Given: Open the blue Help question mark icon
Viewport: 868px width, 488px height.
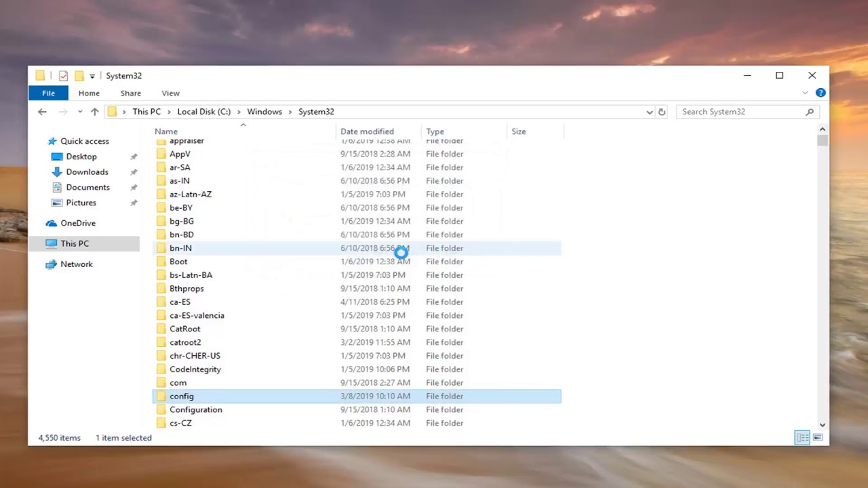Looking at the screenshot, I should [821, 93].
